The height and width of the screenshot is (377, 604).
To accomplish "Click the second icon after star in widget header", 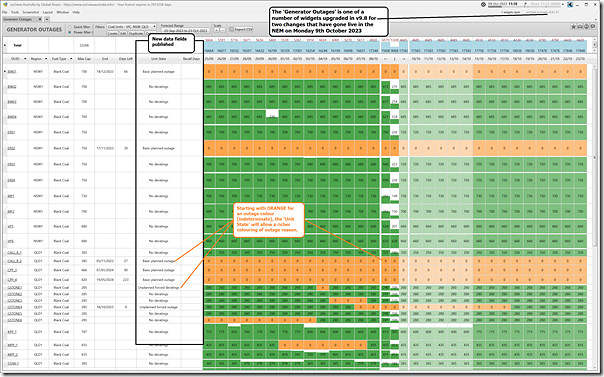I will point(580,27).
